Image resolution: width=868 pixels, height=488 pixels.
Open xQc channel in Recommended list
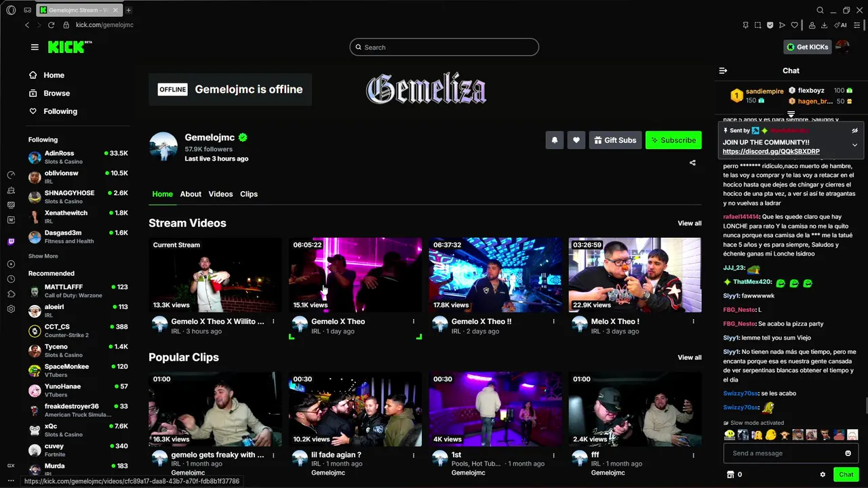point(78,430)
